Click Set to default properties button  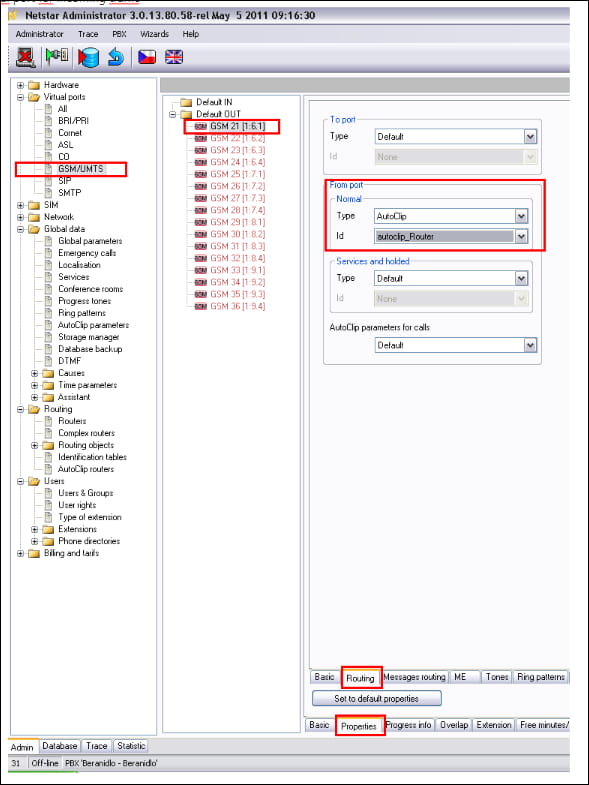coord(377,698)
